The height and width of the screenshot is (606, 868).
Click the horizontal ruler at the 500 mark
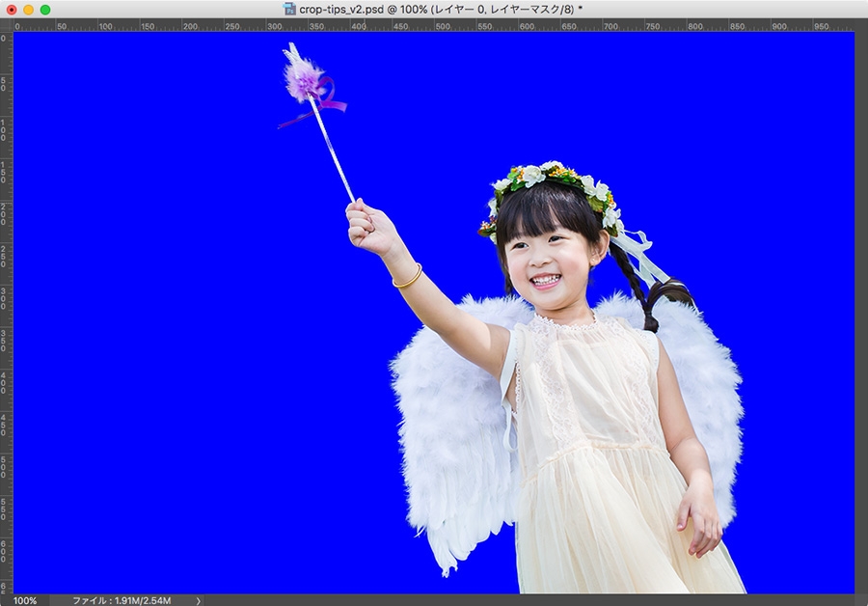(x=443, y=26)
